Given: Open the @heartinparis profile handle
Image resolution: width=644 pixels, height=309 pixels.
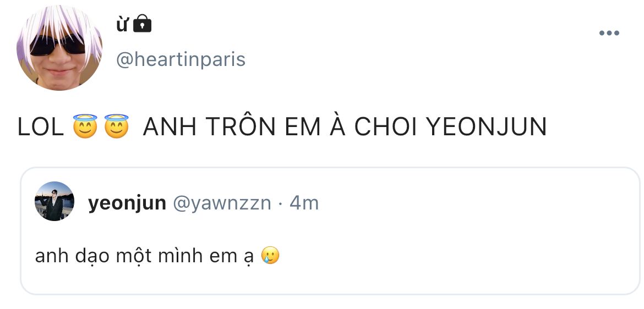Looking at the screenshot, I should (x=181, y=59).
